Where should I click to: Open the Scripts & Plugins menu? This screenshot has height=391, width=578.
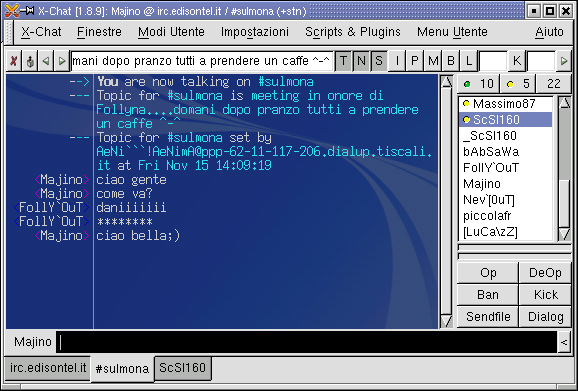(x=353, y=32)
